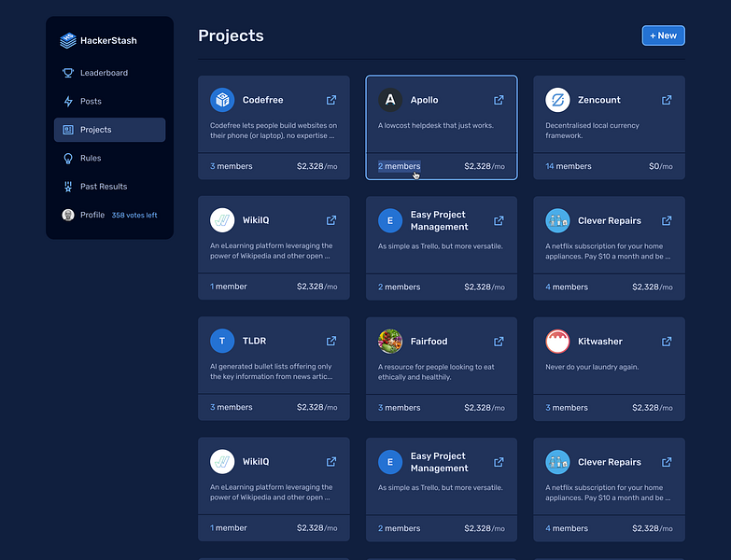
Task: Click the Apollo "A" logo
Action: click(x=390, y=100)
